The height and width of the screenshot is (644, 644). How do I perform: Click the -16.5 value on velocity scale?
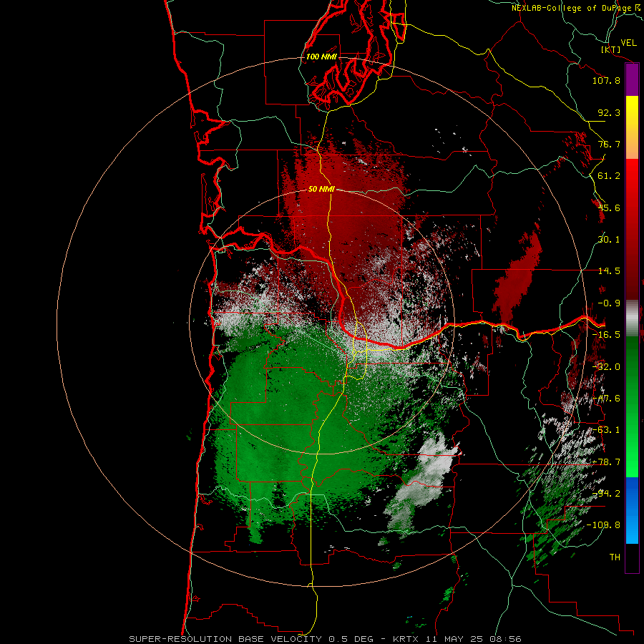[606, 335]
